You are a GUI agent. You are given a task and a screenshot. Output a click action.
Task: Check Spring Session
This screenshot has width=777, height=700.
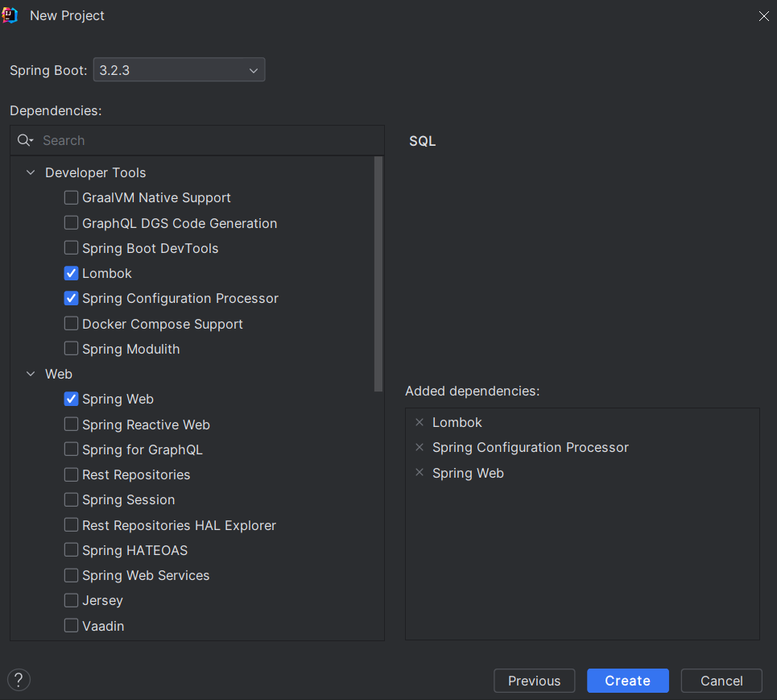(x=72, y=499)
